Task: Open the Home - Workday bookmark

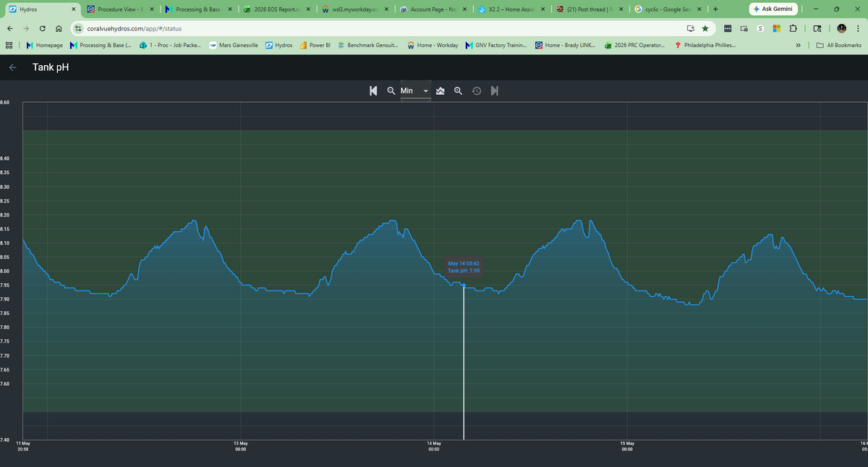Action: [x=433, y=45]
